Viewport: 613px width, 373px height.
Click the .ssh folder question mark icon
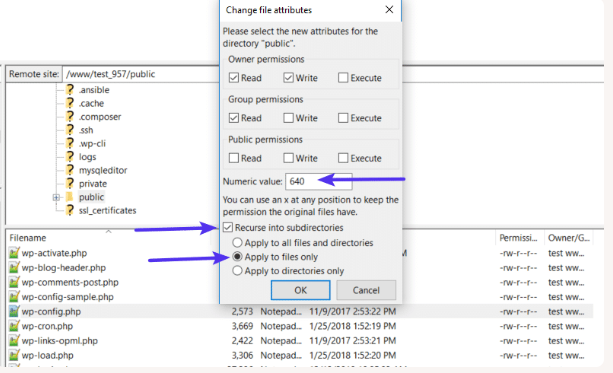(x=70, y=130)
